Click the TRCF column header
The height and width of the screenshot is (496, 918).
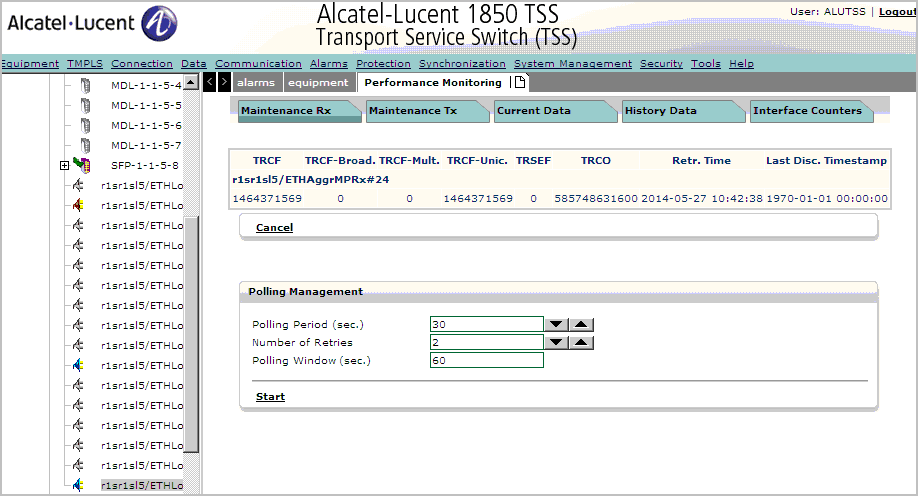(x=267, y=160)
